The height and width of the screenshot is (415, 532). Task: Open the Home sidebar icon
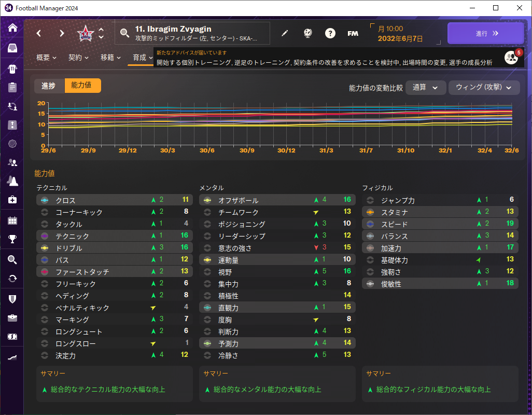click(12, 27)
